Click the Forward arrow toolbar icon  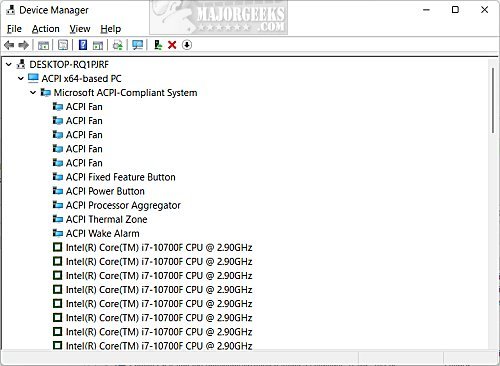click(x=23, y=45)
